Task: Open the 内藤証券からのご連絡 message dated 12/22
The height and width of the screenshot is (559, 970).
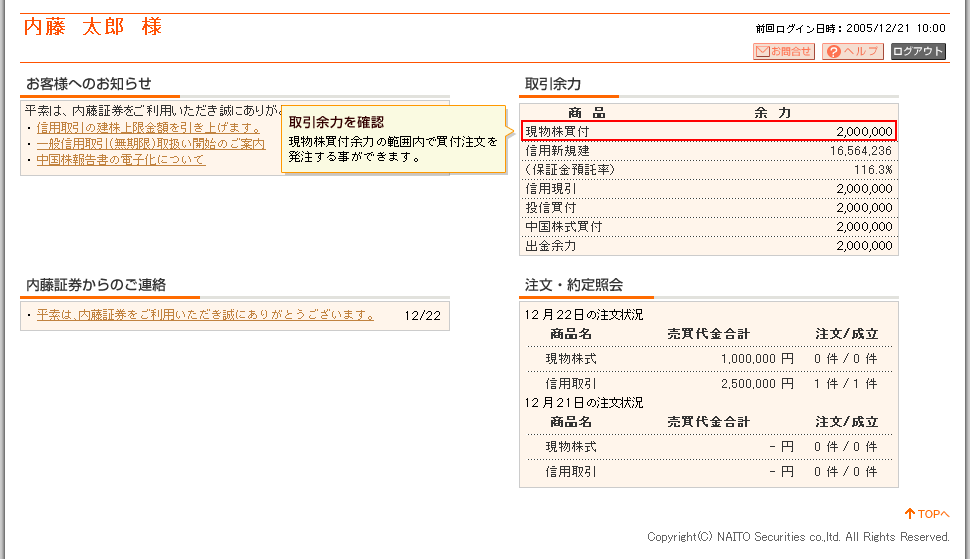Action: (205, 315)
